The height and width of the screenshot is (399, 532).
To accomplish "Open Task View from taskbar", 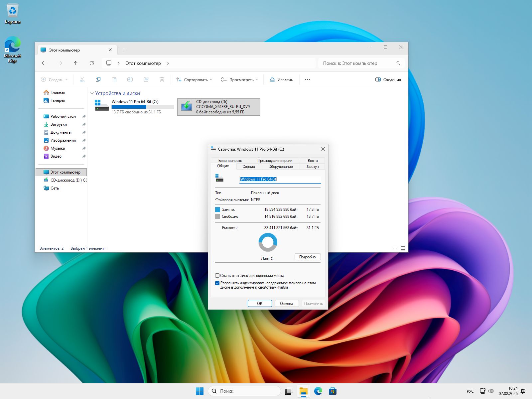I will point(288,391).
